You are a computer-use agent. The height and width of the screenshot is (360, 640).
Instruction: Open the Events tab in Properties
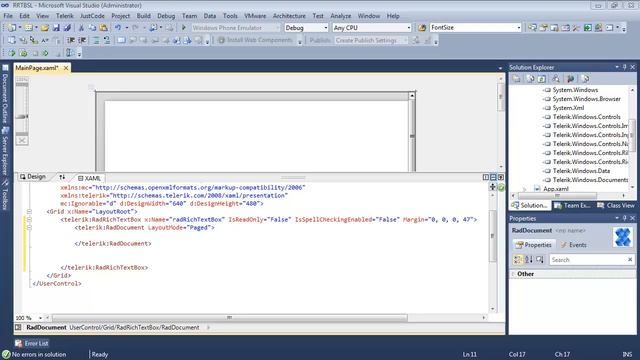(x=573, y=245)
